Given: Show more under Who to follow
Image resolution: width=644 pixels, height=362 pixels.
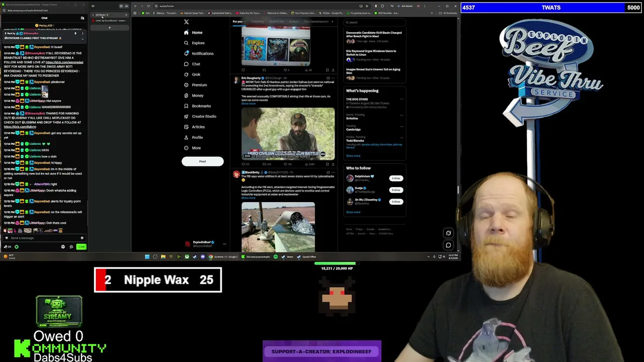Looking at the screenshot, I should click(x=353, y=212).
